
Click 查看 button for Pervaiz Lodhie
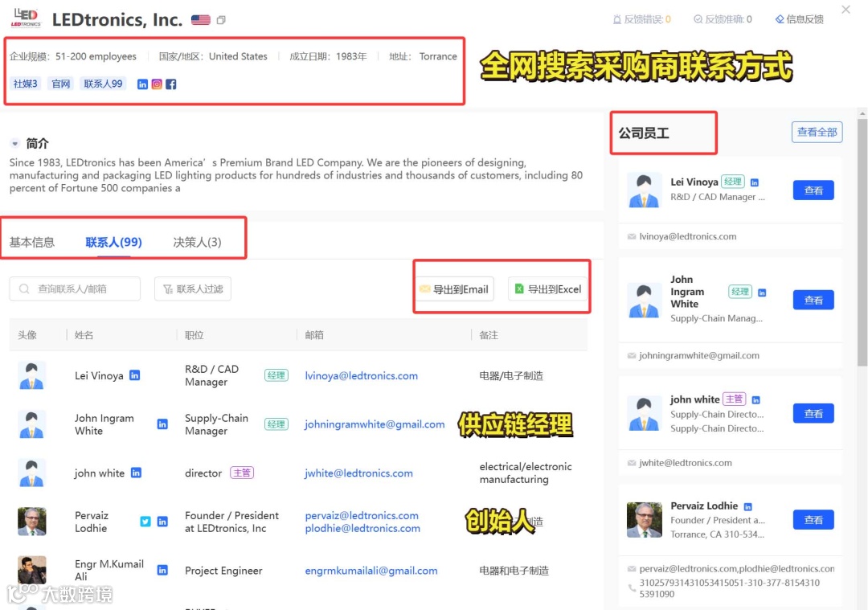tap(813, 520)
